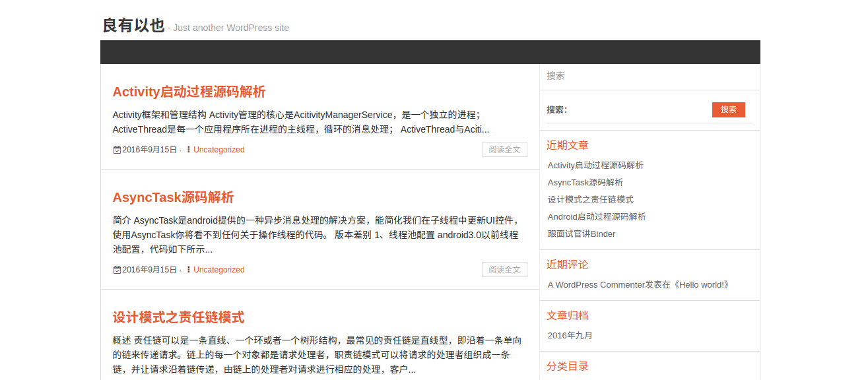Open post titled AsyncTask源码解析
This screenshot has width=868, height=380.
click(173, 197)
